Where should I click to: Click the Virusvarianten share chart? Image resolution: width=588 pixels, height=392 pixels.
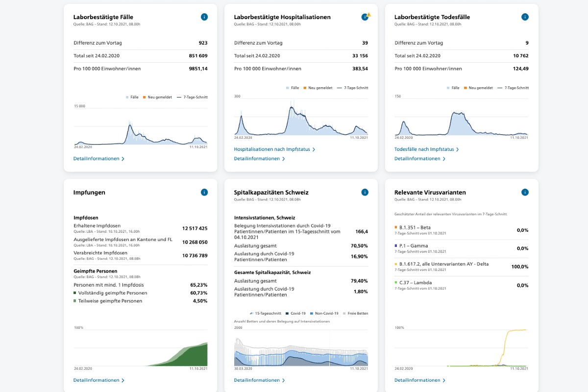click(462, 348)
